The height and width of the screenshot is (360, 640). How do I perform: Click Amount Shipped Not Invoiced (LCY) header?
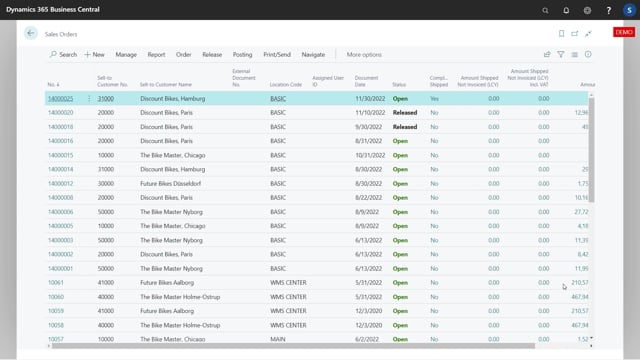pyautogui.click(x=478, y=81)
